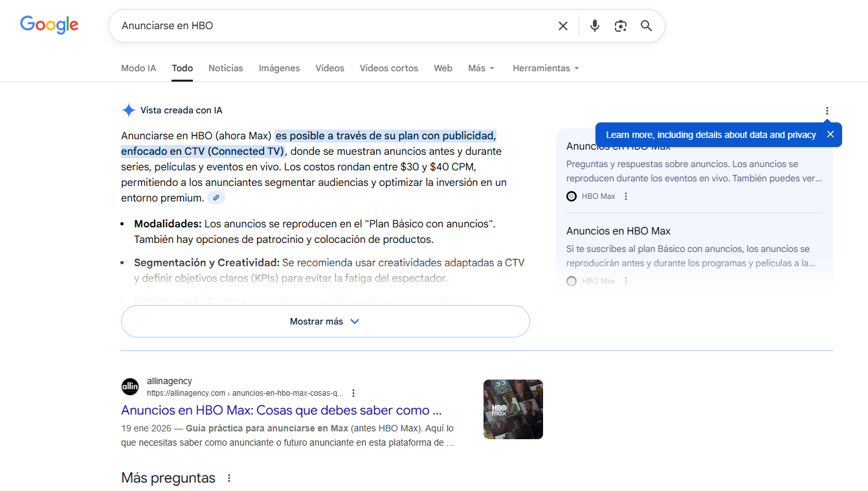Image resolution: width=868 pixels, height=491 pixels.
Task: Open the Herramientas dropdown
Action: [x=545, y=68]
